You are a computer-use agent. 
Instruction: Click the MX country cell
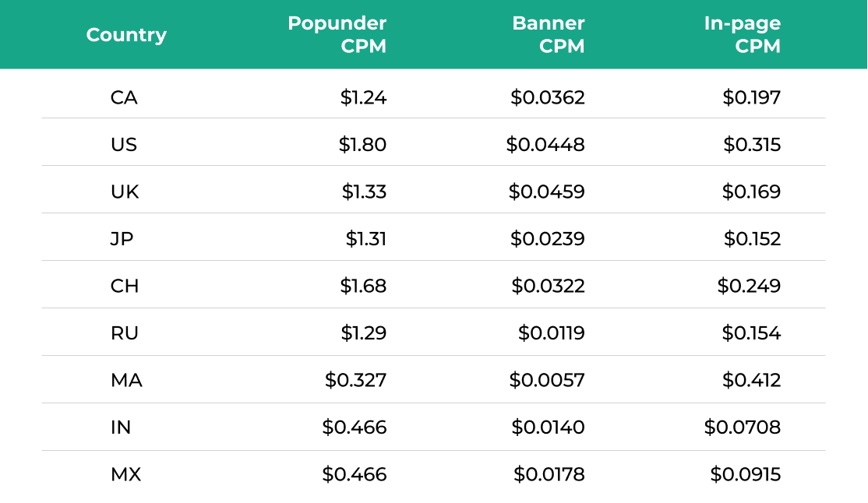point(125,474)
